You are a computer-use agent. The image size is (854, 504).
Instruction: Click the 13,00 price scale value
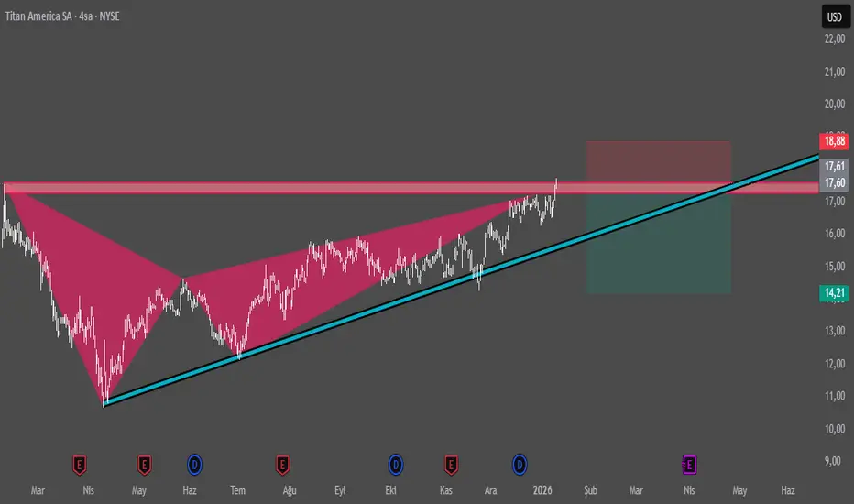click(835, 331)
